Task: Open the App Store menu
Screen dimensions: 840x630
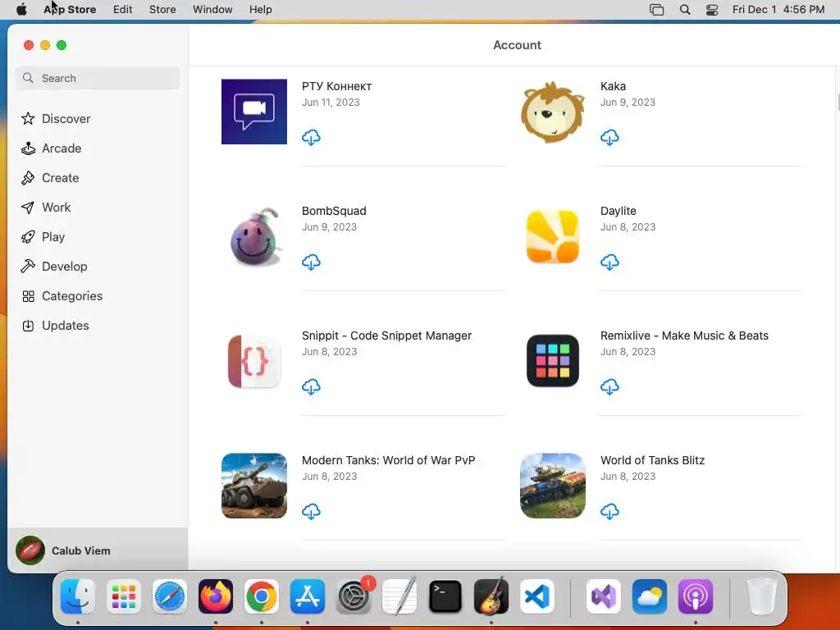Action: tap(70, 10)
